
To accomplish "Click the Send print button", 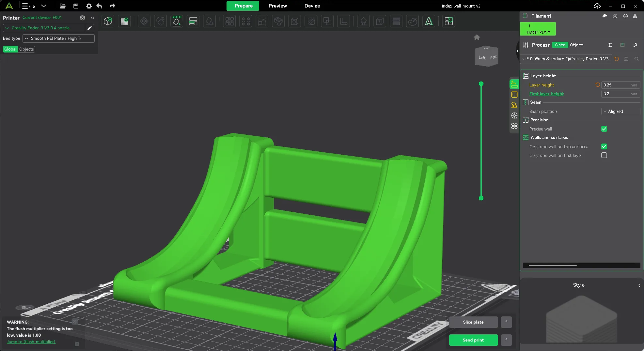I will (x=473, y=340).
